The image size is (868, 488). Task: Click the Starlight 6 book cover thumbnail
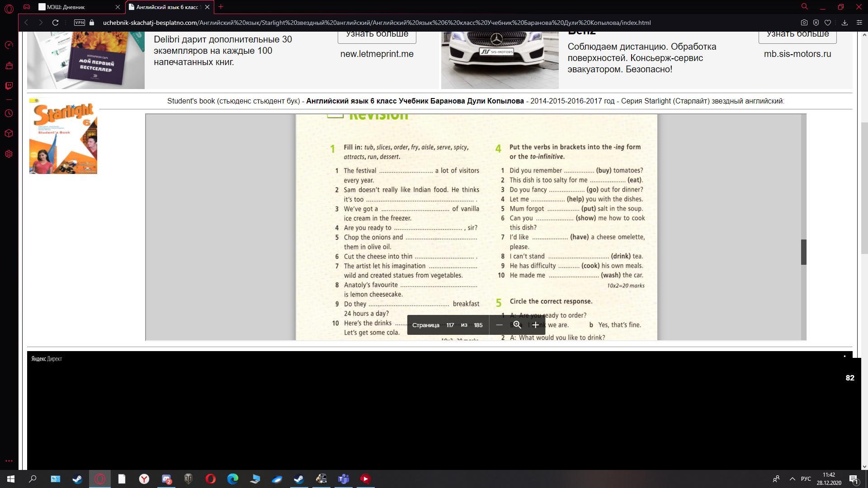tap(63, 136)
